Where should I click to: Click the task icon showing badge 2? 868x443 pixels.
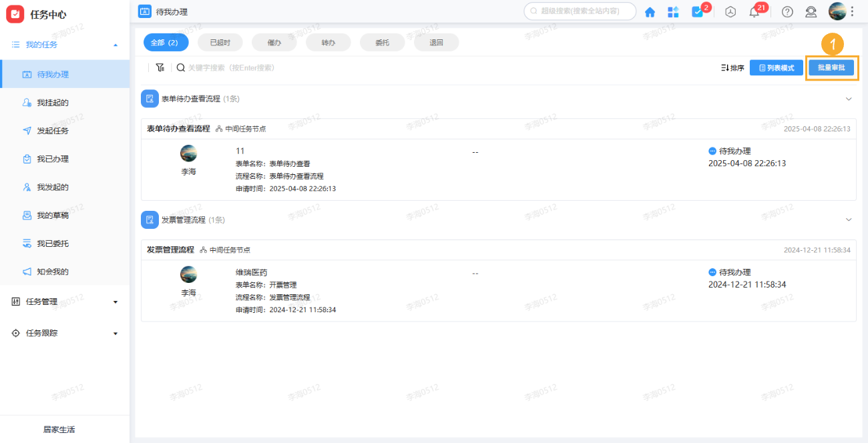coord(697,11)
